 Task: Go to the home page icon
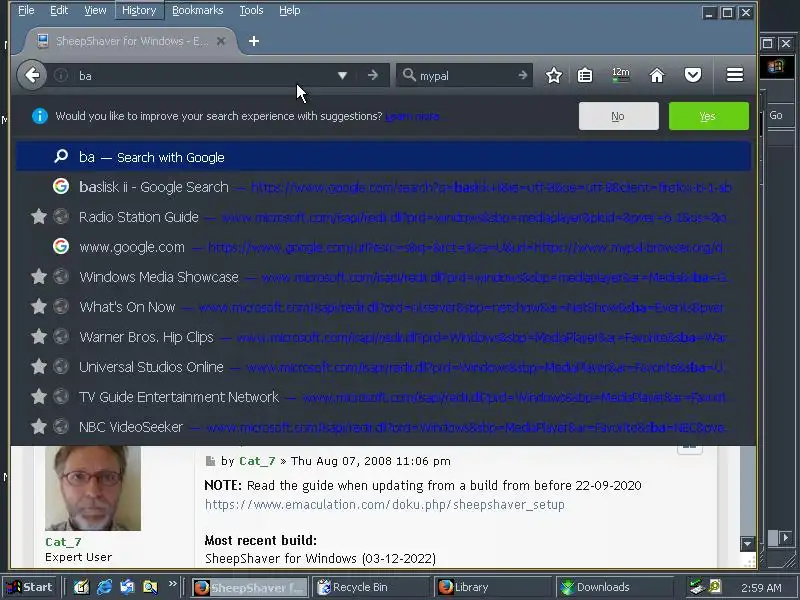(x=657, y=76)
